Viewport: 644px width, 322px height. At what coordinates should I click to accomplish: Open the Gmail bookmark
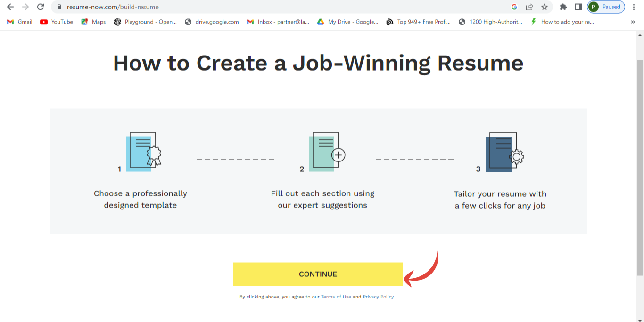point(20,22)
